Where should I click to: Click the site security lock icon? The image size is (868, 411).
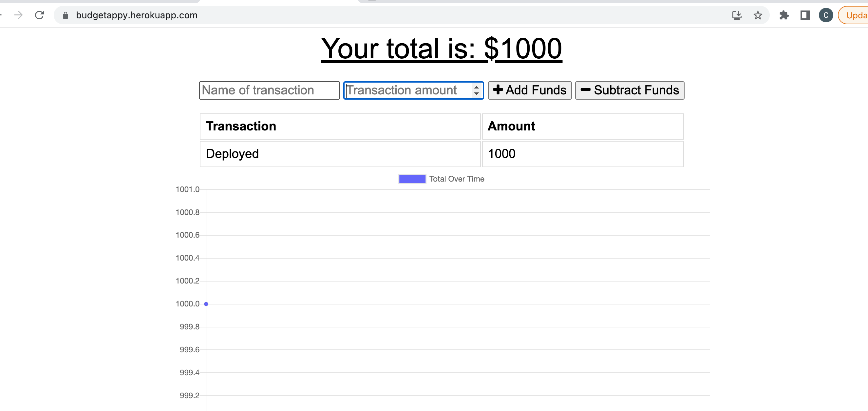point(65,15)
